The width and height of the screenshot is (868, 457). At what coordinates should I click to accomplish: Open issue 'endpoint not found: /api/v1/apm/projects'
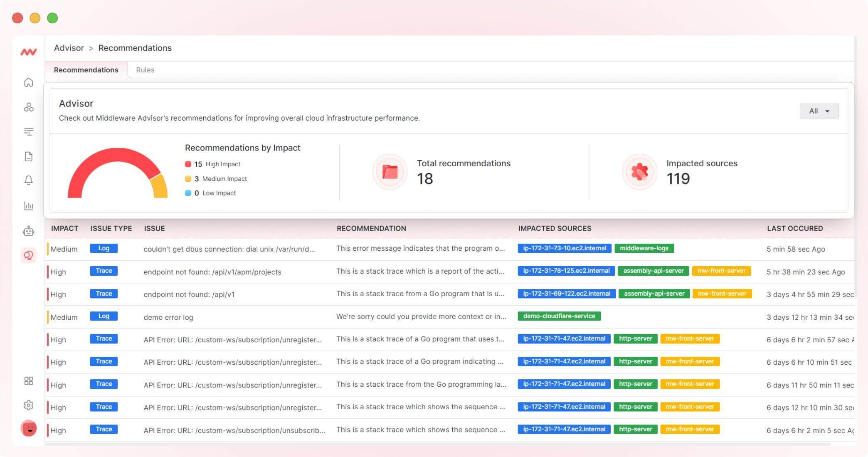212,272
